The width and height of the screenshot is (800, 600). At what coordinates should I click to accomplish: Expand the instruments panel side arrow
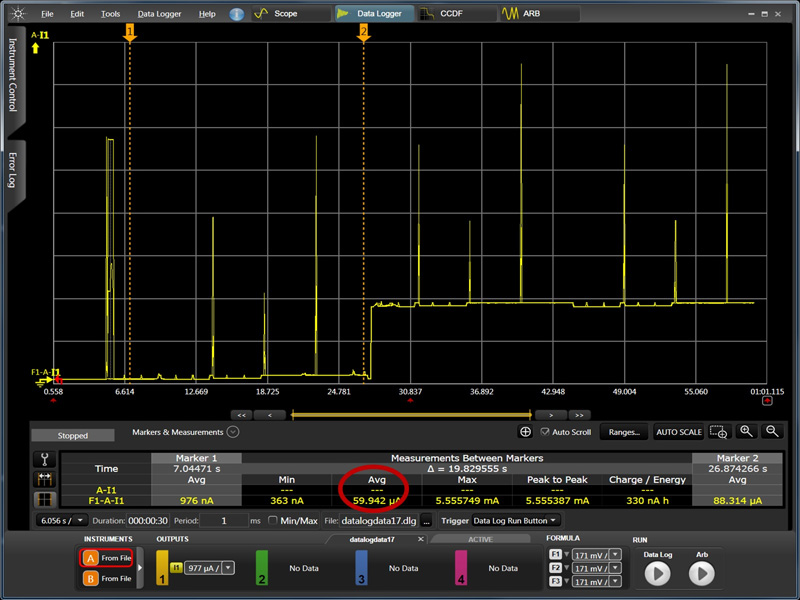(139, 567)
